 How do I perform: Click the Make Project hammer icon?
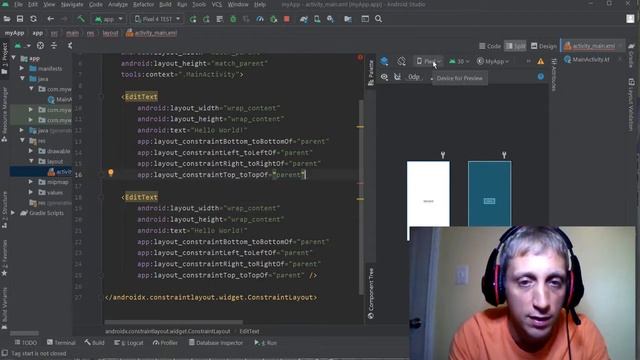81,19
